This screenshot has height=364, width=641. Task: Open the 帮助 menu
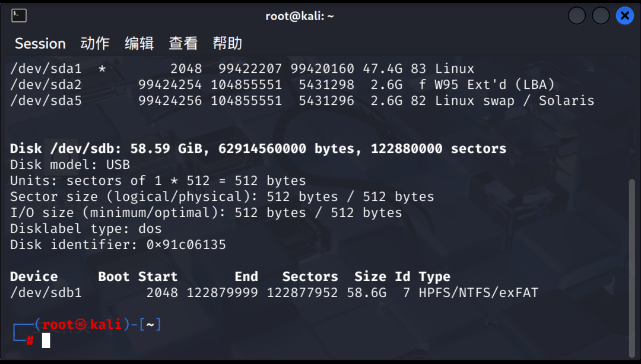227,43
